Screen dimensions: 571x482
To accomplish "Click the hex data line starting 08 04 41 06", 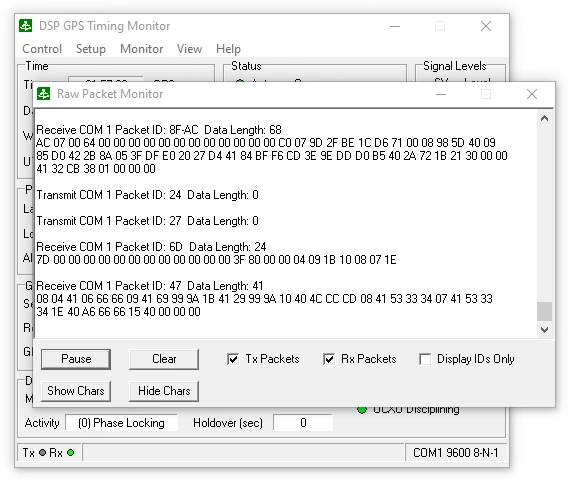I will tap(264, 299).
